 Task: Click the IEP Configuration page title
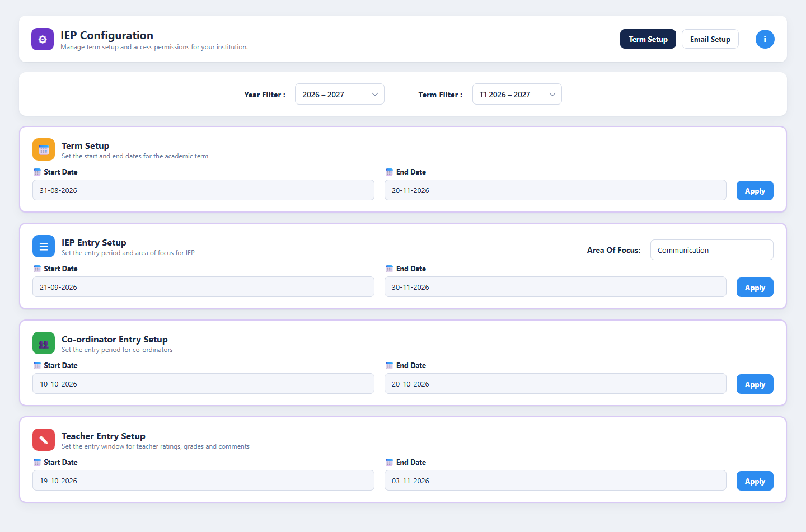click(x=107, y=35)
